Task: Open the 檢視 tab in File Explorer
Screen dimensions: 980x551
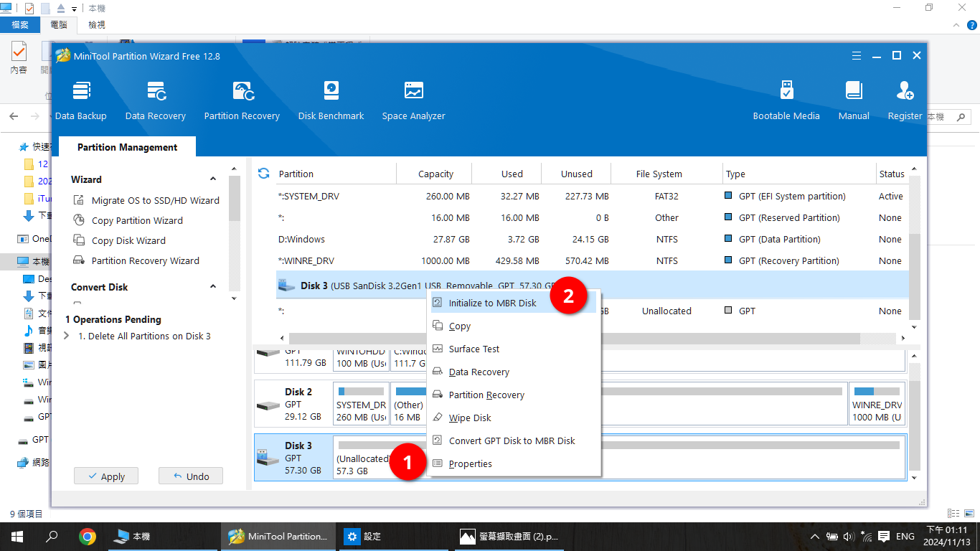Action: pos(96,24)
